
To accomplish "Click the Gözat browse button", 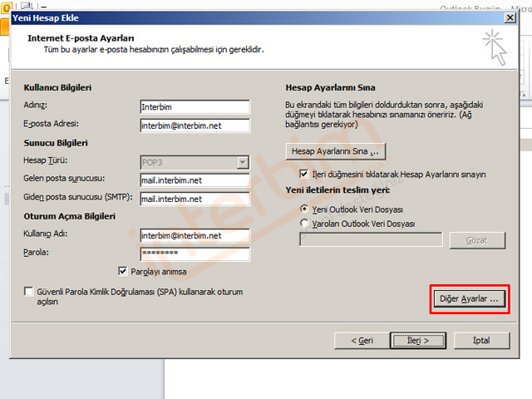I will point(477,240).
